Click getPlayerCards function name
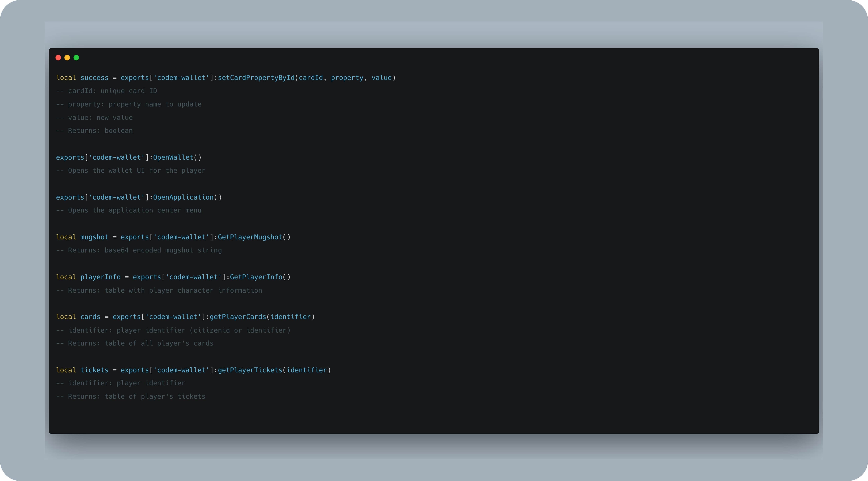The height and width of the screenshot is (481, 868). pos(238,317)
